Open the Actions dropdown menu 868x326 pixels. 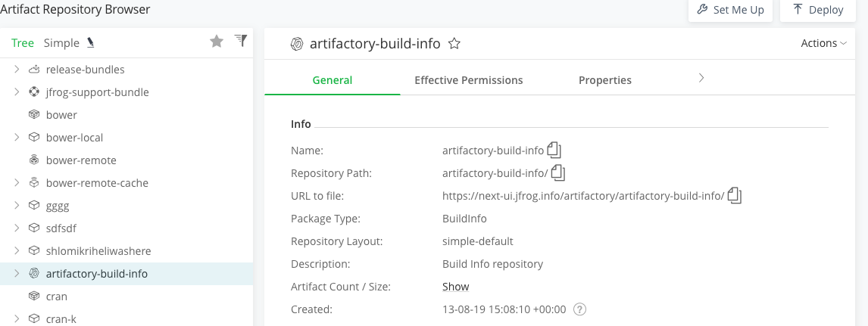coord(824,43)
